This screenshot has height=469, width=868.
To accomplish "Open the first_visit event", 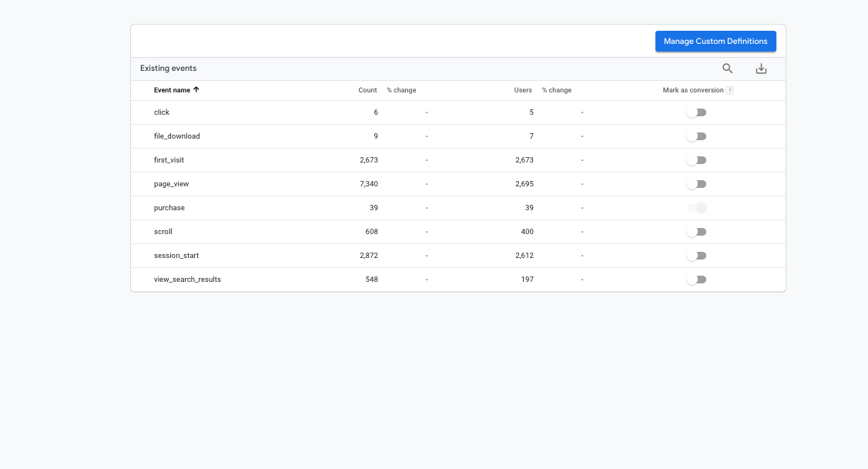I will [x=169, y=160].
